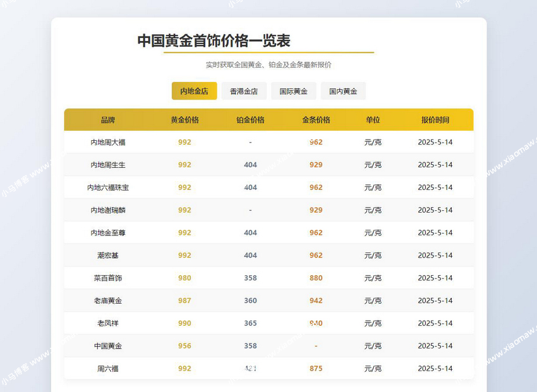This screenshot has width=537, height=392.
Task: Click the 黄金价格 column header
Action: pyautogui.click(x=184, y=120)
